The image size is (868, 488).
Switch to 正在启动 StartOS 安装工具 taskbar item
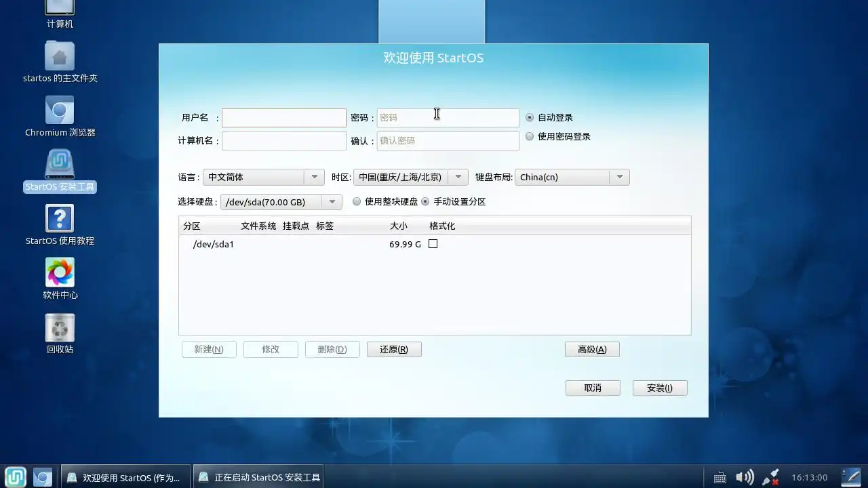[258, 477]
